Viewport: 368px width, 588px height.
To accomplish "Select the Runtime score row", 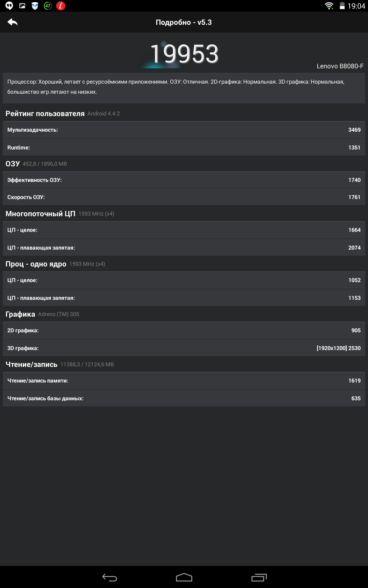I will pyautogui.click(x=184, y=147).
